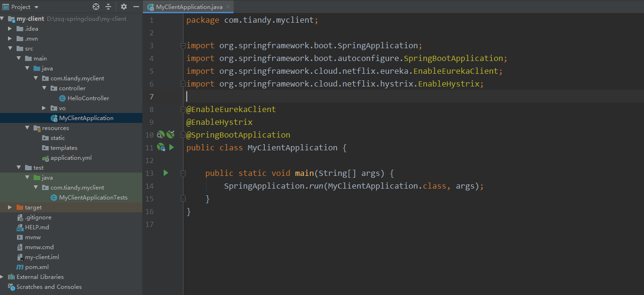
Task: Expand External Libraries arrow
Action: 2,277
